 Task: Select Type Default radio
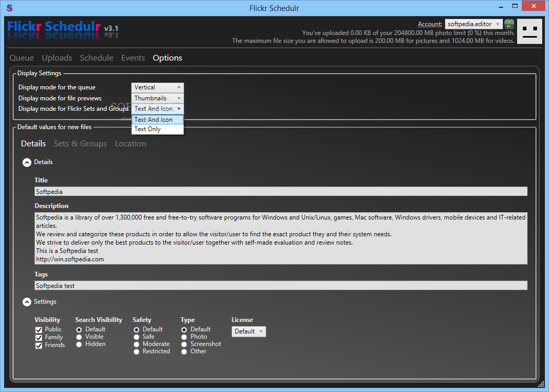click(x=184, y=330)
